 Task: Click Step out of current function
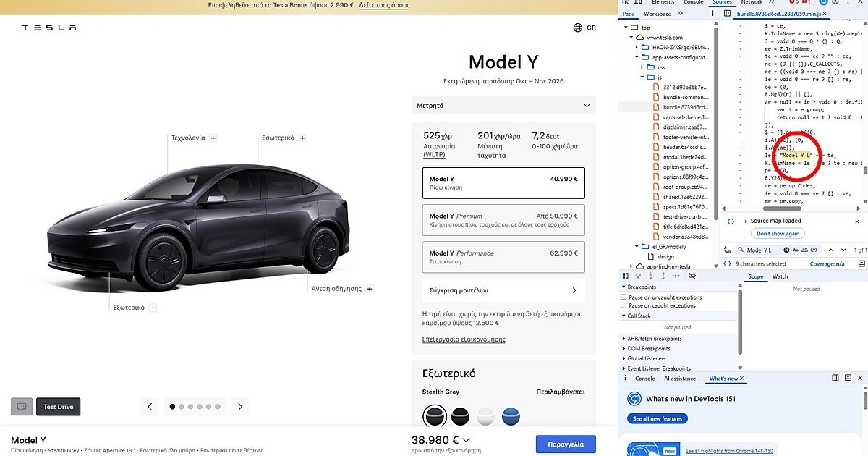tap(665, 276)
